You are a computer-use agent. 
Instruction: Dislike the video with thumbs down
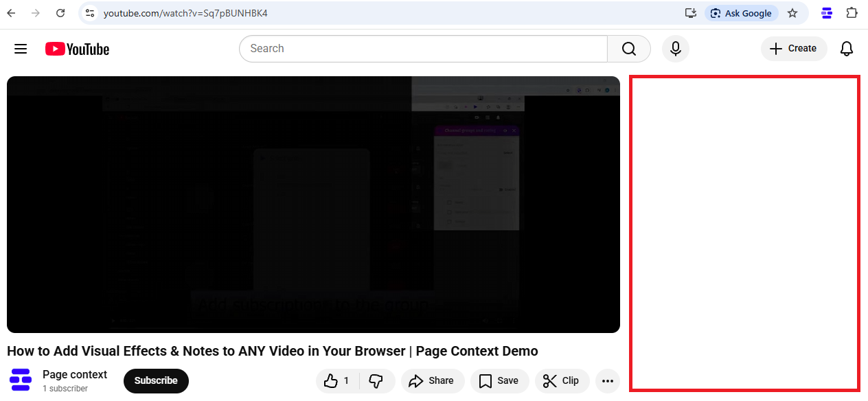tap(376, 380)
